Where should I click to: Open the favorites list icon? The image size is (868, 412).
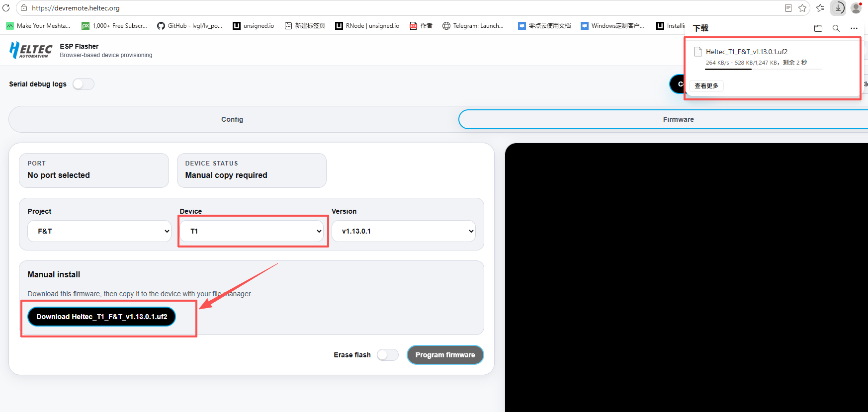[x=820, y=8]
